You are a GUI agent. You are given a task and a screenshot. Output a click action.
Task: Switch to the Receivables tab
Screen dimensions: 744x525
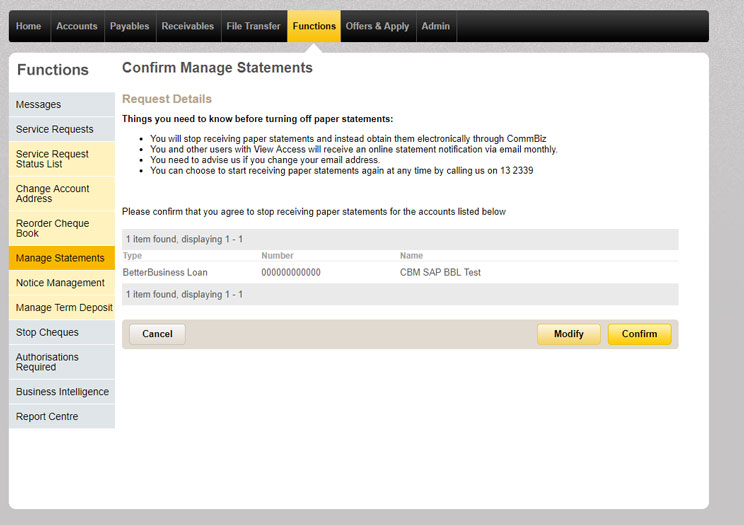click(188, 26)
